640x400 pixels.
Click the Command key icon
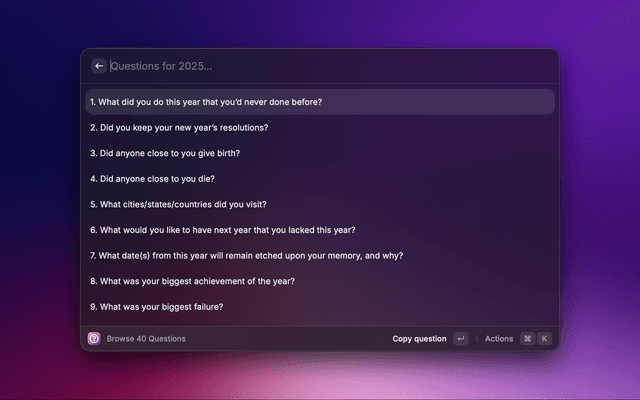(x=527, y=339)
